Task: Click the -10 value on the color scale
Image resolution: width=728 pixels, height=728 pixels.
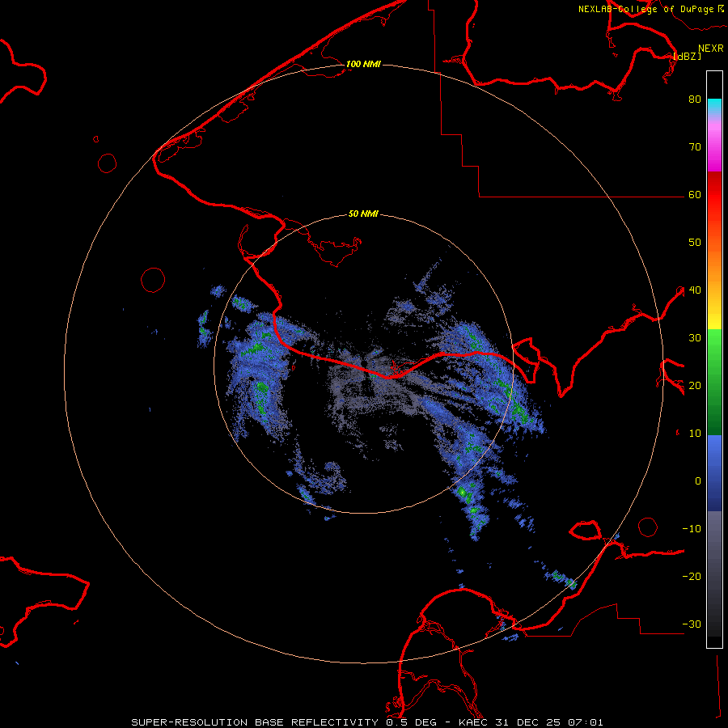Action: [x=692, y=529]
